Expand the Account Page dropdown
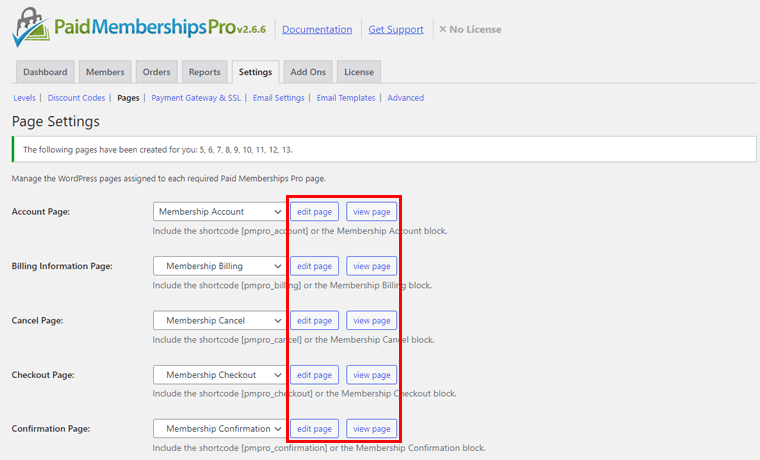This screenshot has width=760, height=460. [x=220, y=212]
